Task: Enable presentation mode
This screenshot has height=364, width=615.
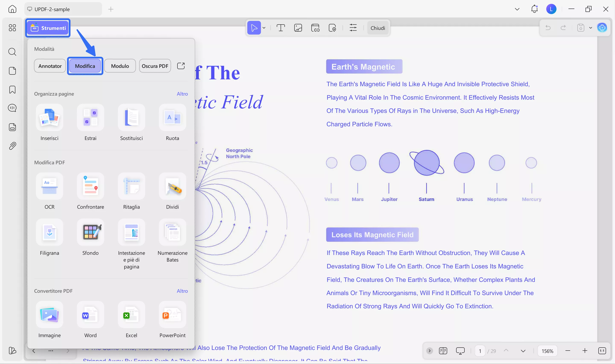Action: point(460,351)
